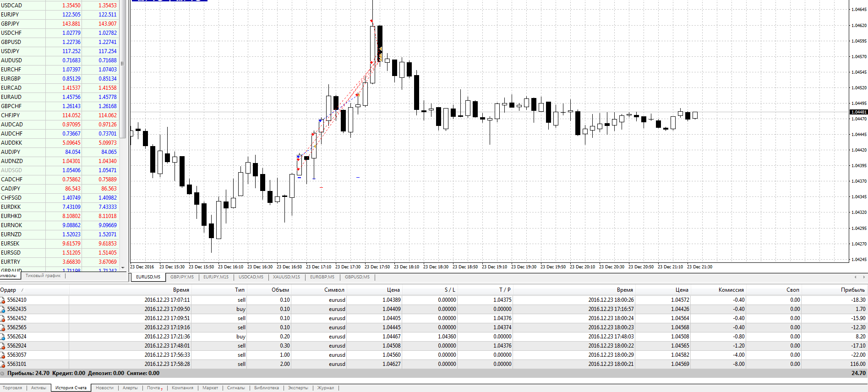Image resolution: width=868 pixels, height=392 pixels.
Task: Switch to the Тиковый график tab
Action: pos(43,276)
